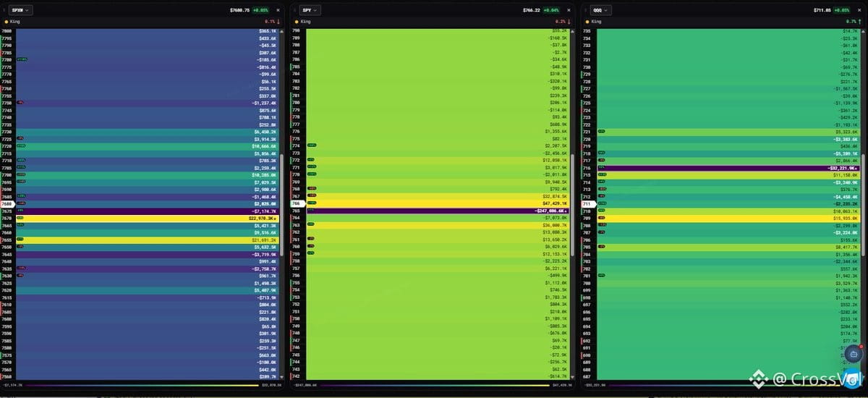Click the King dot in SPY panel
Image resolution: width=868 pixels, height=398 pixels.
tap(296, 22)
